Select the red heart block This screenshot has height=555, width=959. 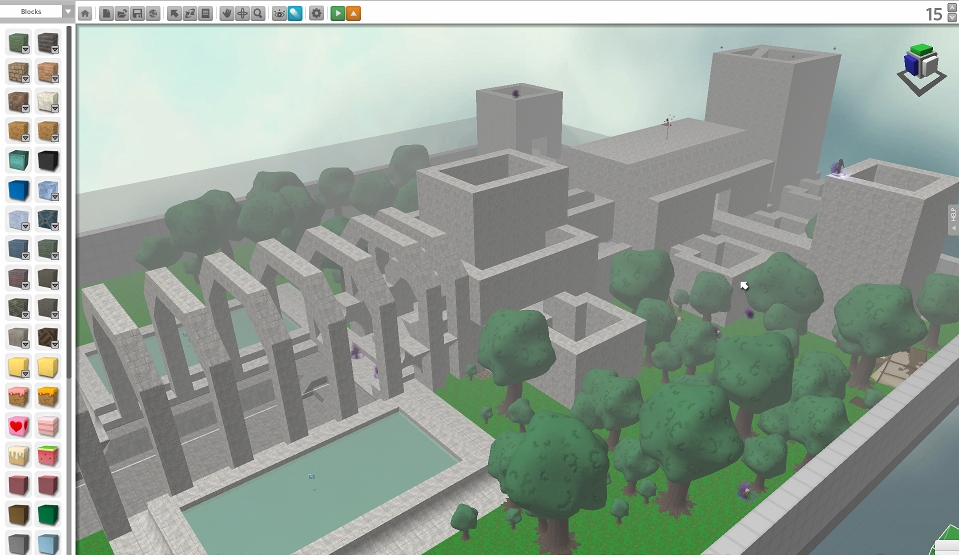(x=18, y=426)
